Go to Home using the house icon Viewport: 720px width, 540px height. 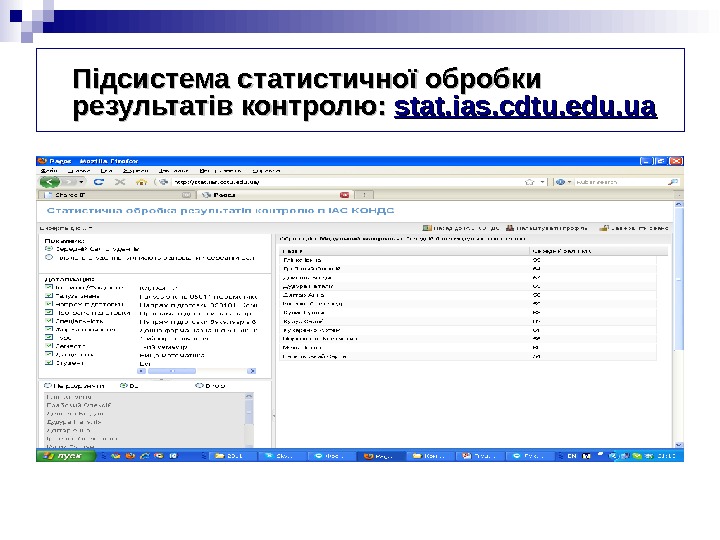[141, 182]
